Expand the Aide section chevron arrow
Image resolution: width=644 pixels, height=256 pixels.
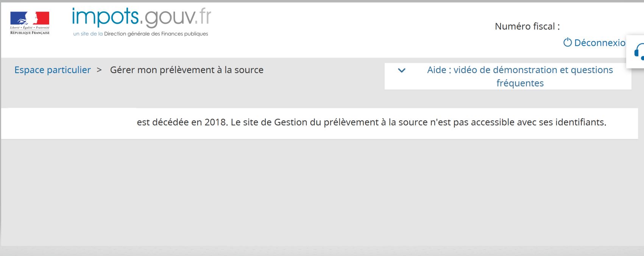pyautogui.click(x=402, y=70)
